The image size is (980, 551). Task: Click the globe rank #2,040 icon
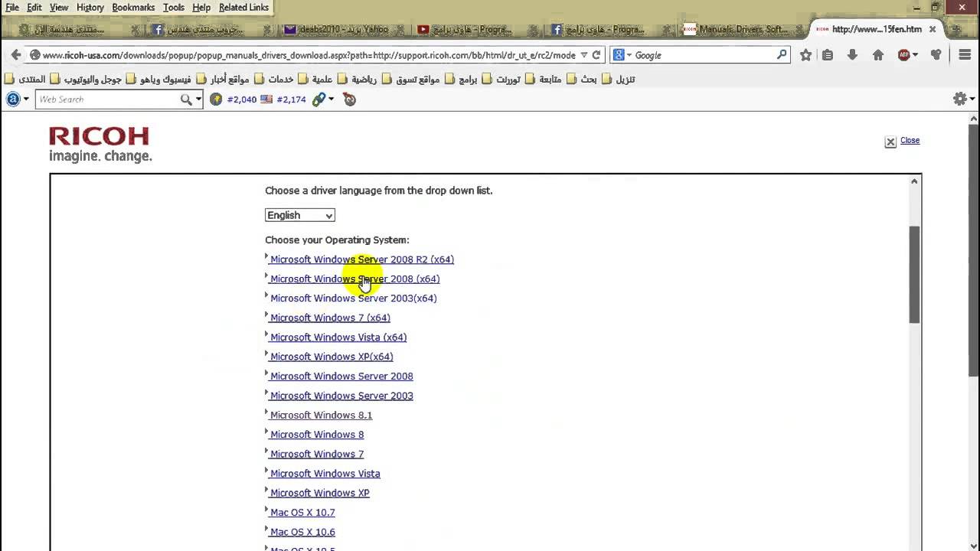point(216,99)
